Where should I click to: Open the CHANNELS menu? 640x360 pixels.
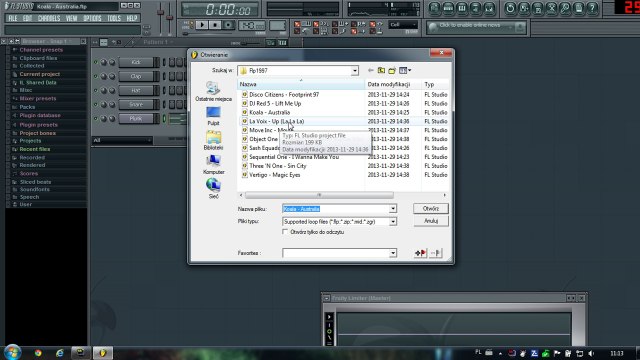(49, 18)
